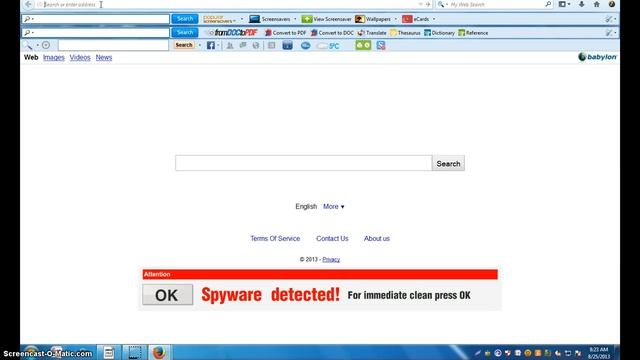The height and width of the screenshot is (360, 640).
Task: Click the magnifier icon in third toolbar
Action: 28,45
